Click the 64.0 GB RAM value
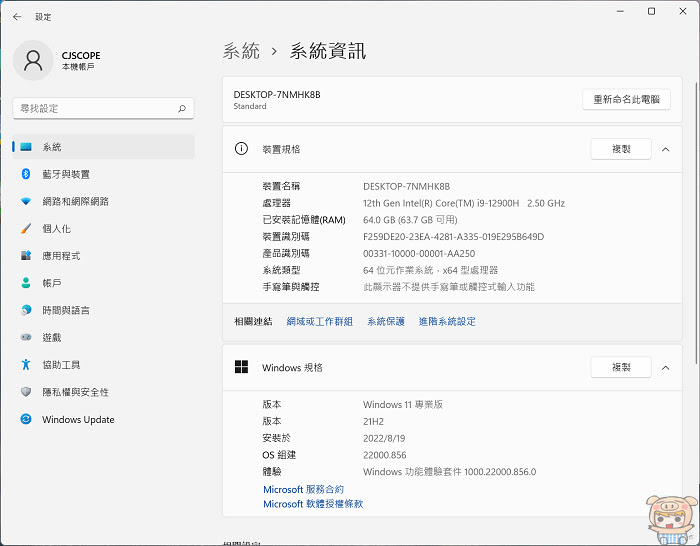The width and height of the screenshot is (700, 546). pyautogui.click(x=410, y=220)
